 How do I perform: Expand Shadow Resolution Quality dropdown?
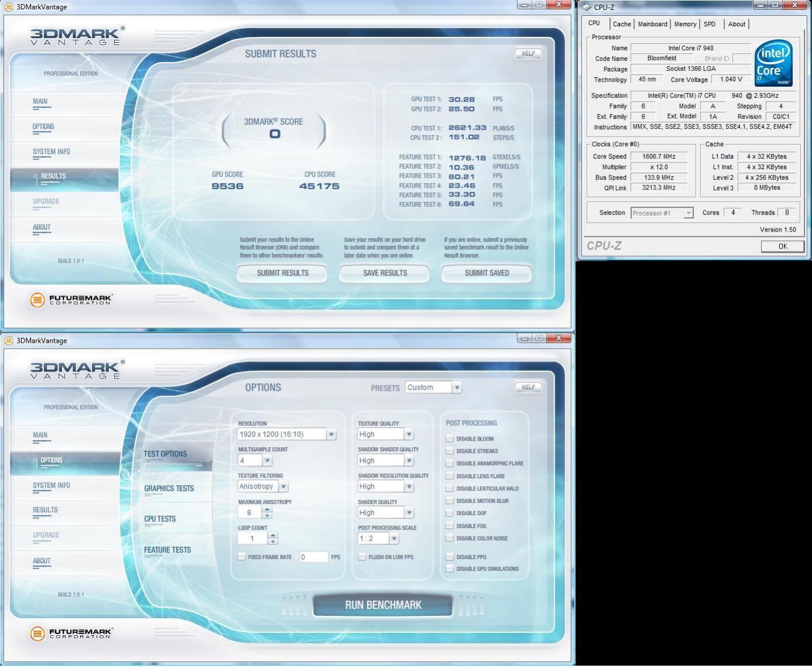click(x=409, y=486)
